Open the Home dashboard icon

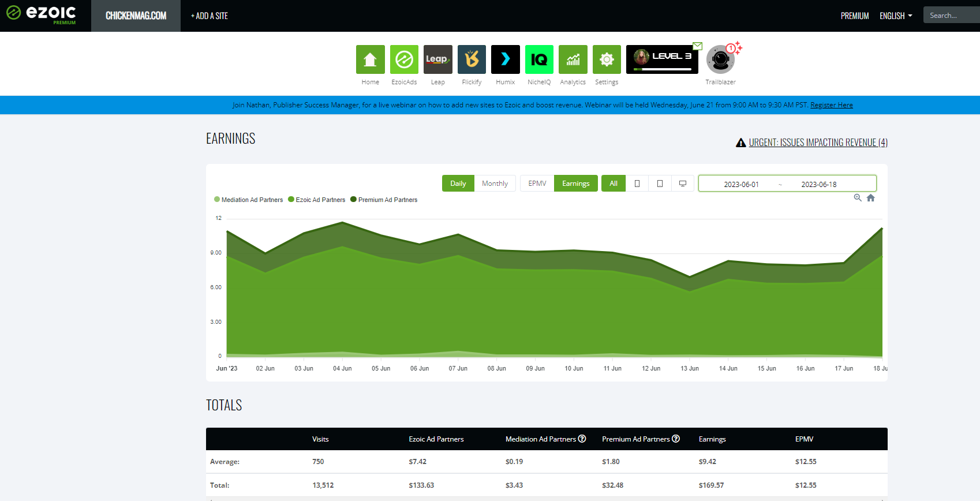[x=370, y=59]
